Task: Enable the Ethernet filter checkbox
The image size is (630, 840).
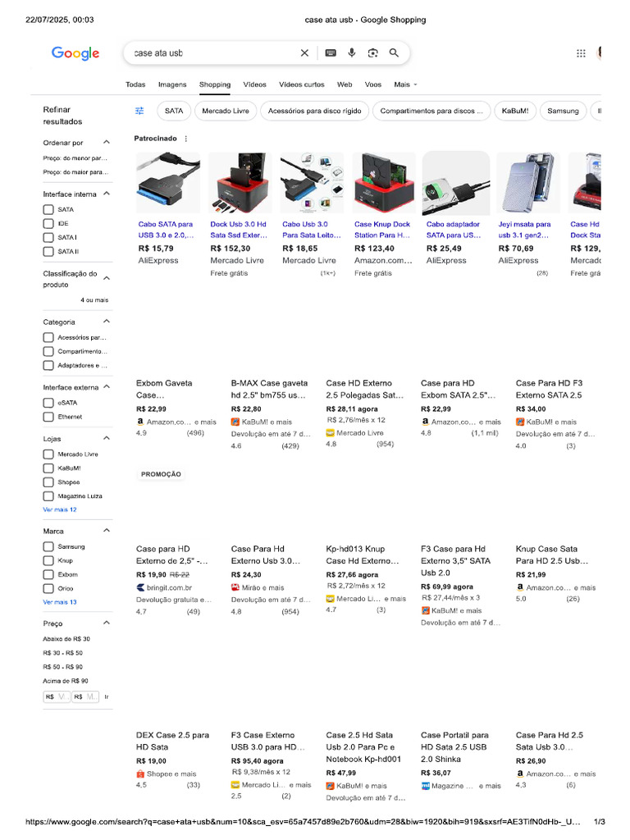Action: pyautogui.click(x=48, y=417)
